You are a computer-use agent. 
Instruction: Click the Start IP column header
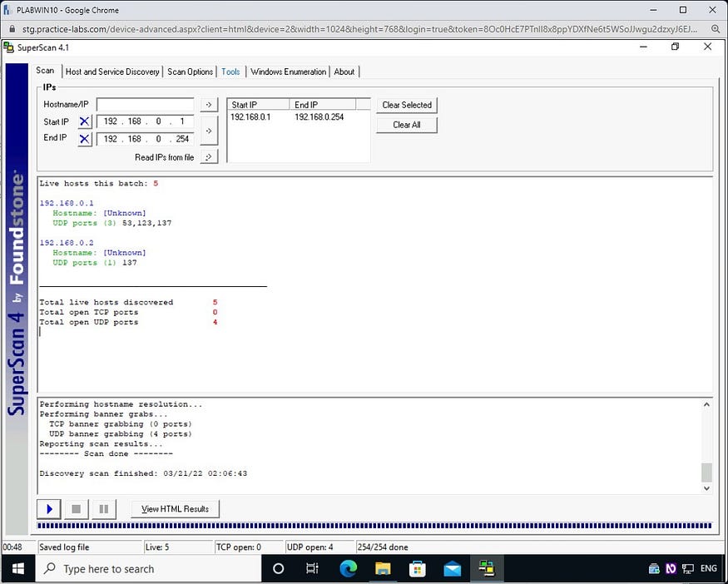(x=259, y=105)
